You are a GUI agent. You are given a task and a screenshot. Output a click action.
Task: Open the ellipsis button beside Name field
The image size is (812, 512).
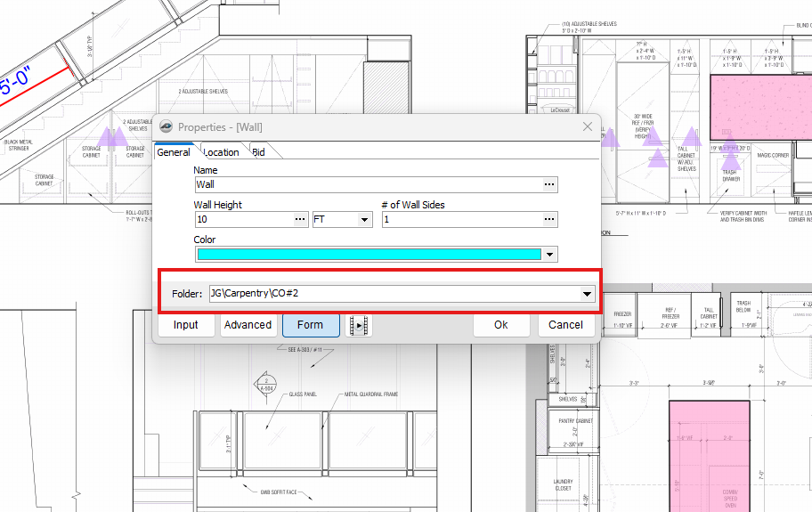[x=549, y=184]
